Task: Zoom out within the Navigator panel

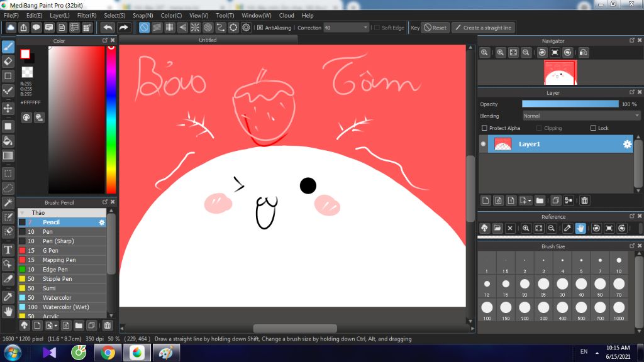Action: pyautogui.click(x=526, y=53)
